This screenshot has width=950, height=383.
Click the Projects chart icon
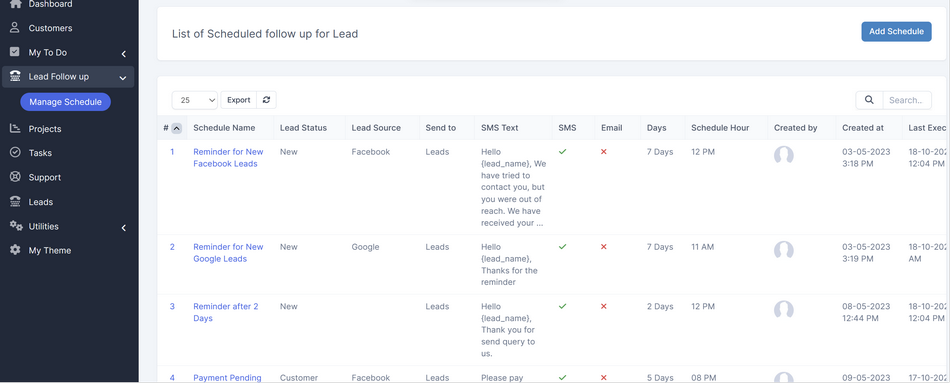[x=15, y=128]
